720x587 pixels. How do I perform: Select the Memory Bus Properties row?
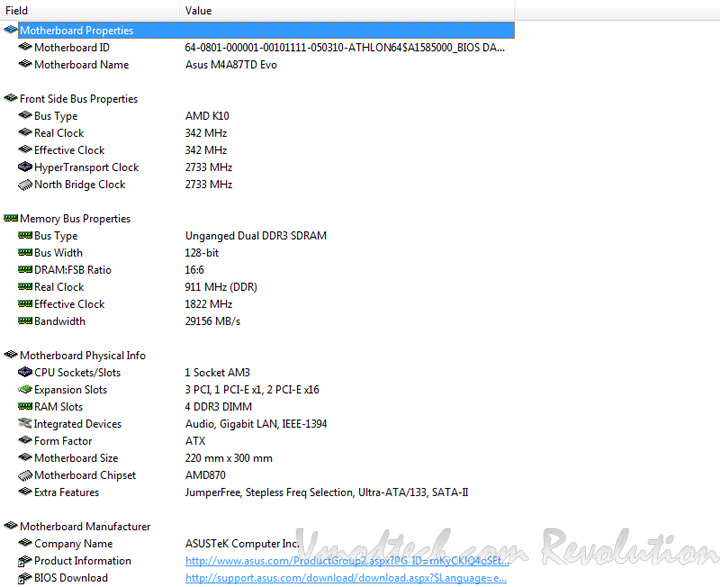tap(75, 219)
